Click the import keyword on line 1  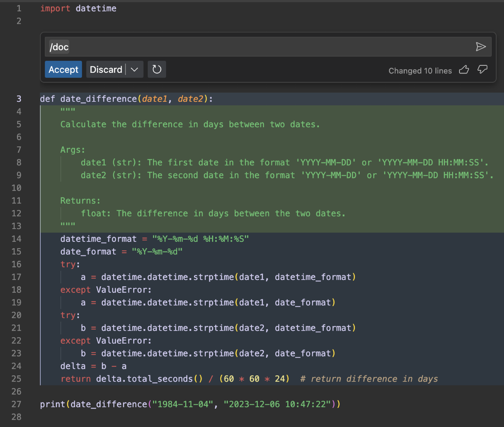click(x=55, y=9)
